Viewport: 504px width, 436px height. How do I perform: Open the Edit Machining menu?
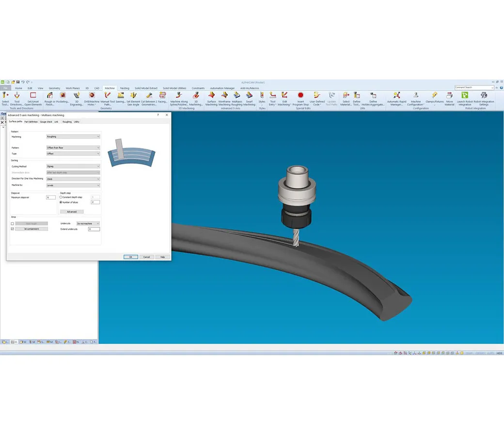click(x=284, y=98)
